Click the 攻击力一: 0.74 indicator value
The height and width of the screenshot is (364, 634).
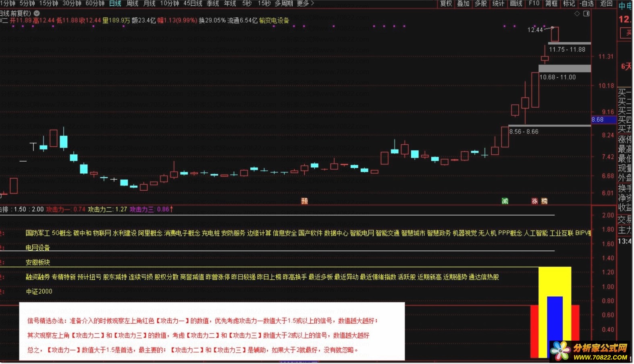pyautogui.click(x=66, y=209)
